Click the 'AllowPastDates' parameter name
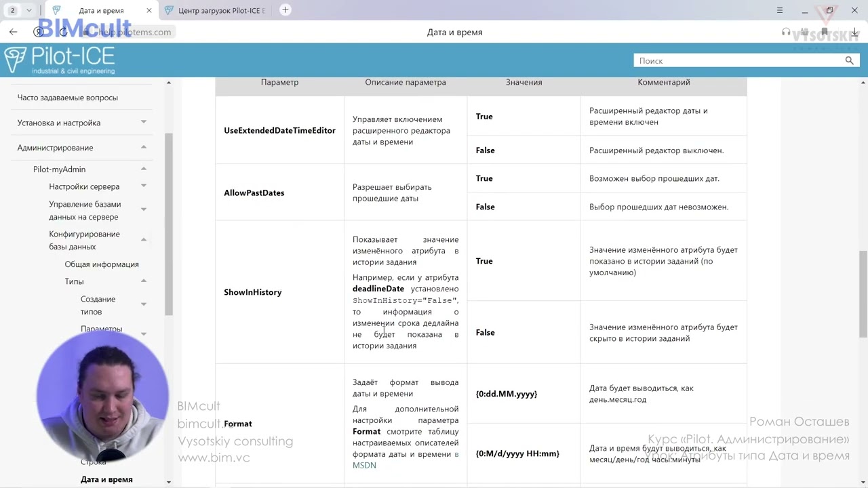Screen dimensions: 868x488 coord(254,193)
